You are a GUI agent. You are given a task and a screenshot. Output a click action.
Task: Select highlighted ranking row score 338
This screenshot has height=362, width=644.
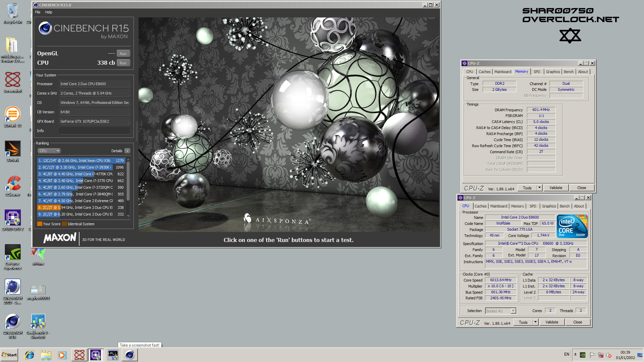[81, 207]
